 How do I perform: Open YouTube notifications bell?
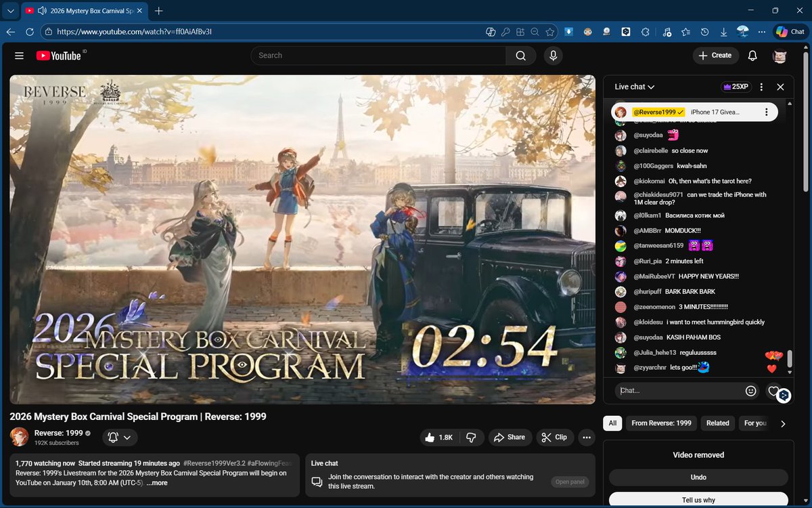pyautogui.click(x=752, y=56)
